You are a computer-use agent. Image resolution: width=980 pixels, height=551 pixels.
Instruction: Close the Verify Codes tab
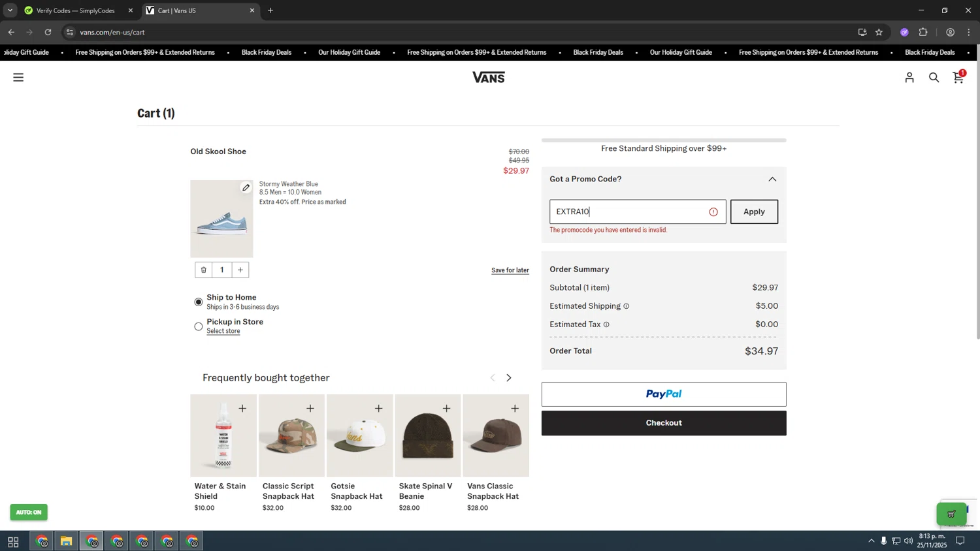[x=130, y=10]
